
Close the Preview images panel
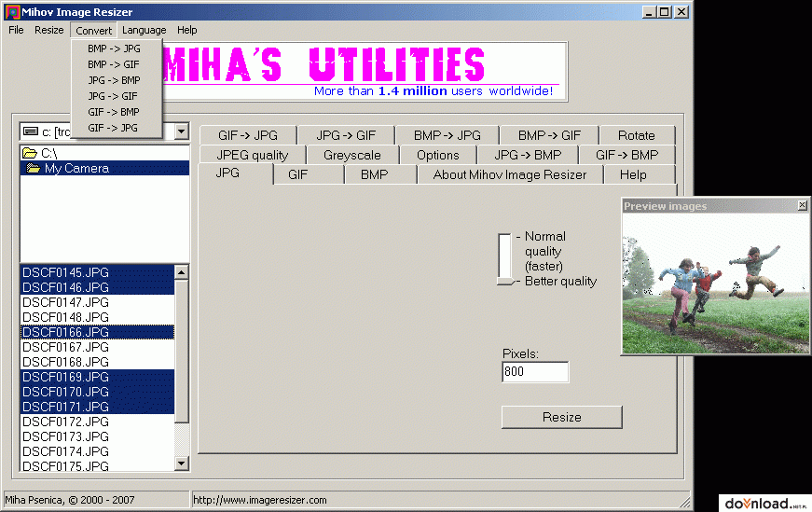pos(802,205)
